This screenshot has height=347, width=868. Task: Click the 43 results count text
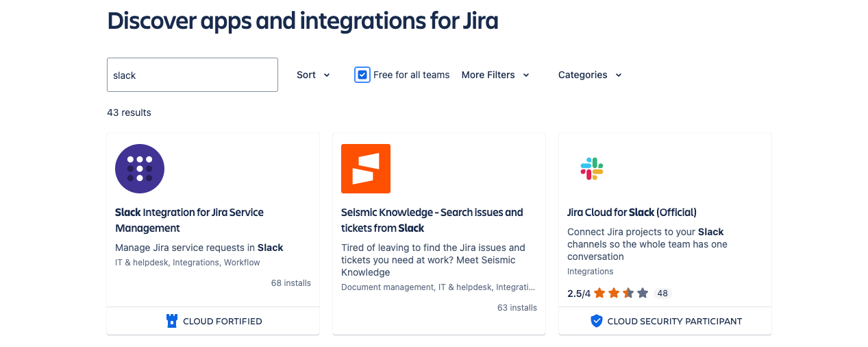pyautogui.click(x=129, y=112)
